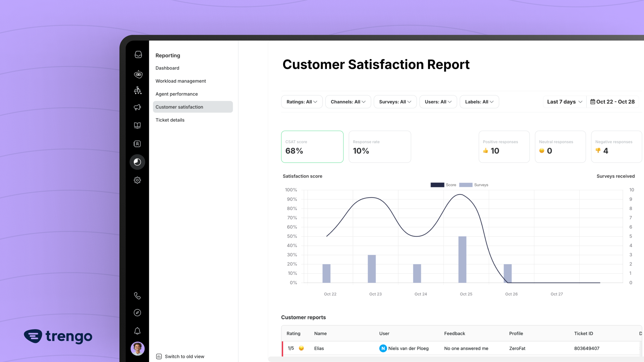Open the help center book icon
644x362 pixels.
click(x=138, y=125)
